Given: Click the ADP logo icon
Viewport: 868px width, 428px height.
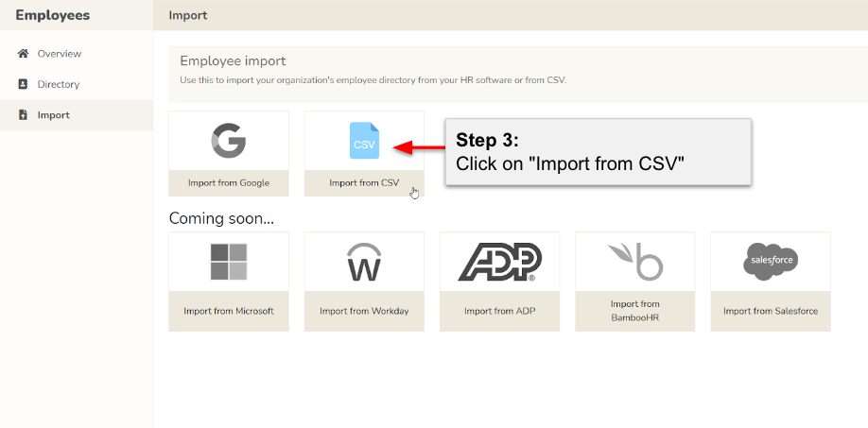Looking at the screenshot, I should point(499,262).
